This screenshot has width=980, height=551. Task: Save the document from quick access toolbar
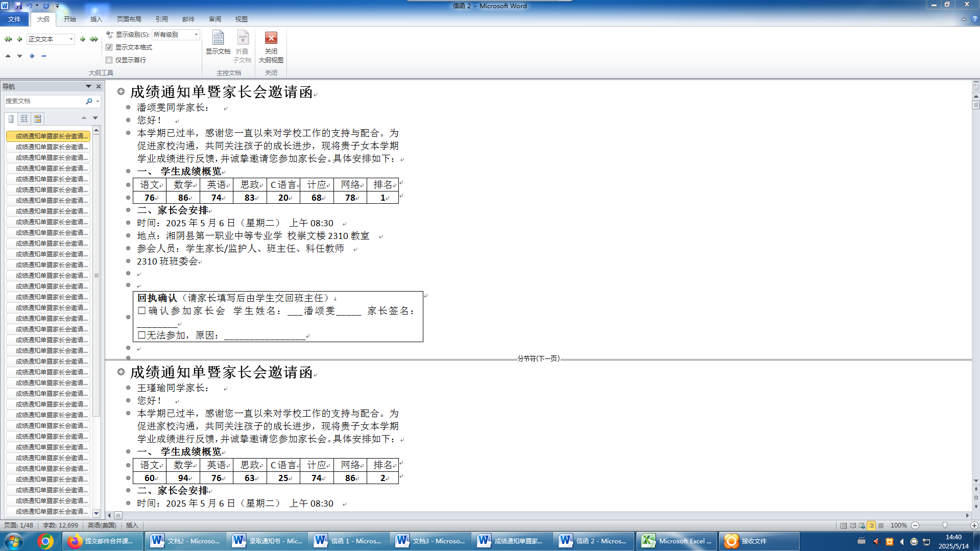click(18, 6)
